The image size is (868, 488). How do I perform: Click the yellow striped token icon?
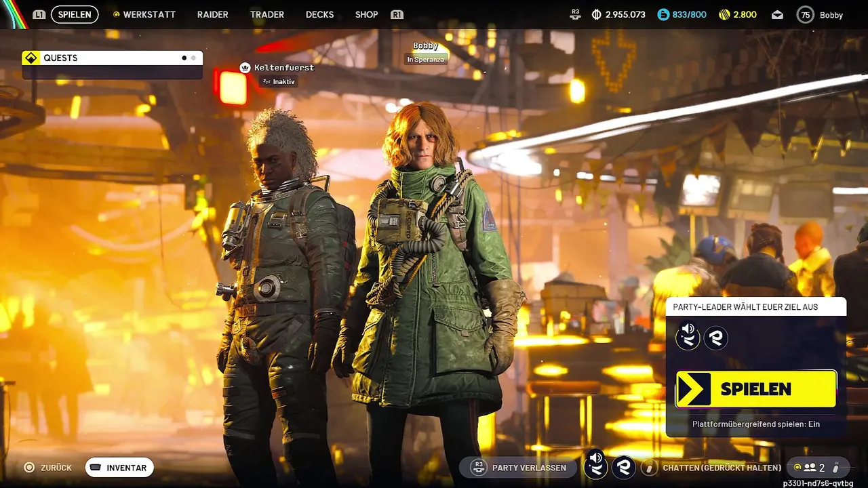pyautogui.click(x=724, y=14)
